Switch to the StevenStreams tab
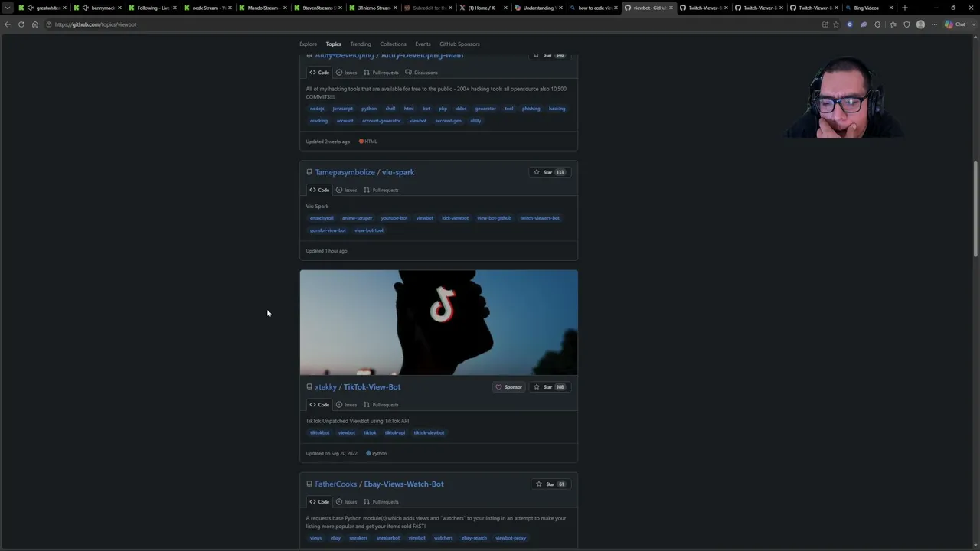The image size is (980, 551). (x=318, y=8)
